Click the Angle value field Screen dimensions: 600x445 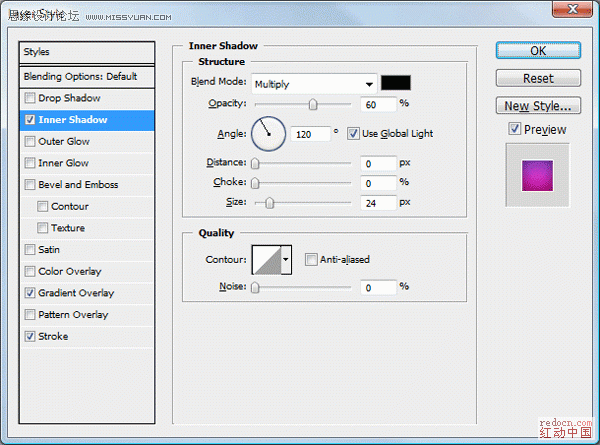(x=310, y=134)
